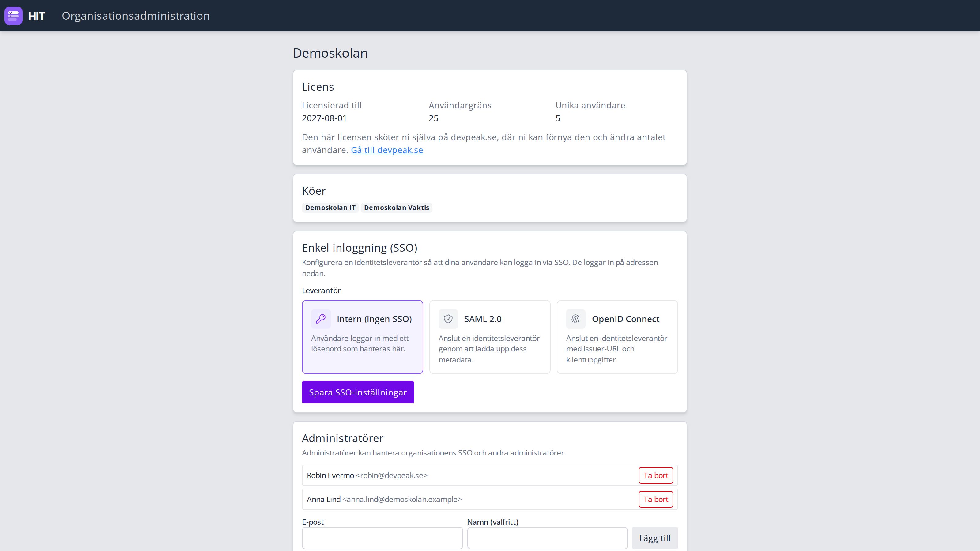980x551 pixels.
Task: Click the shield icon next to SAML 2.0
Action: pyautogui.click(x=448, y=319)
